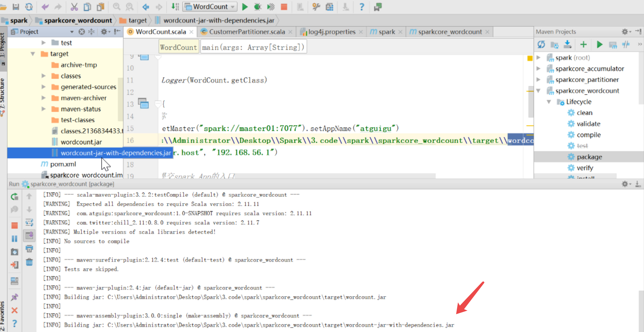Image resolution: width=644 pixels, height=332 pixels.
Task: Dump threads using the camera icon
Action: [14, 252]
